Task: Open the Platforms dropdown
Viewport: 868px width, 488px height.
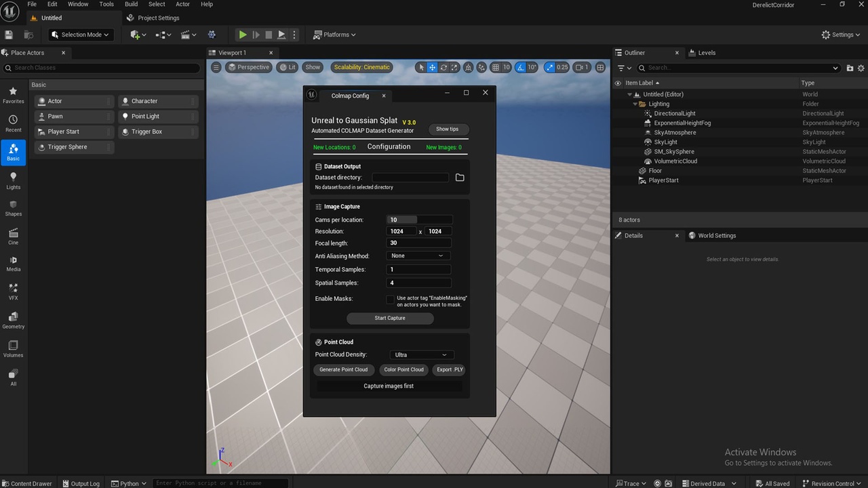Action: (x=335, y=35)
